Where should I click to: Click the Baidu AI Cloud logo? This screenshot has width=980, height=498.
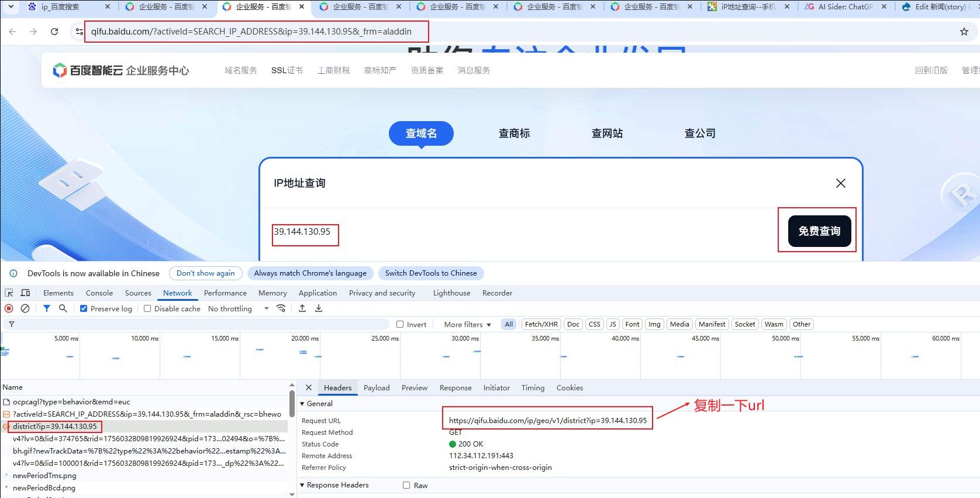tap(121, 70)
